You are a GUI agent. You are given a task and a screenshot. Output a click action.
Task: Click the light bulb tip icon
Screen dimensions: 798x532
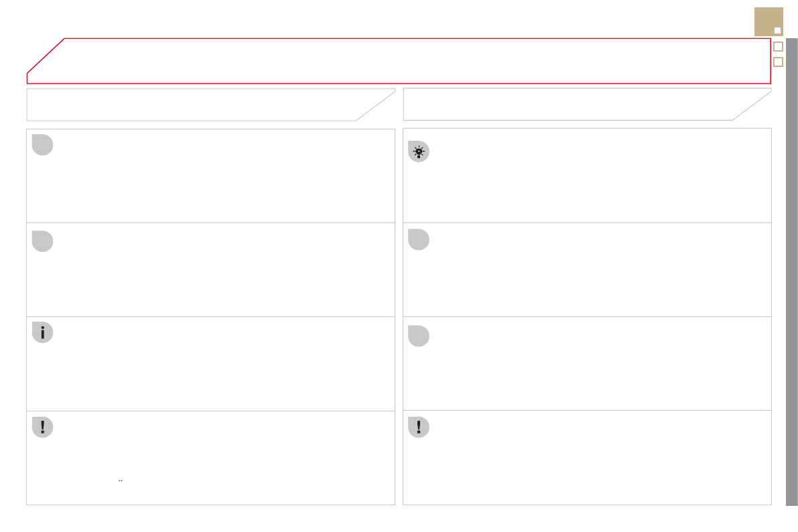click(x=419, y=151)
